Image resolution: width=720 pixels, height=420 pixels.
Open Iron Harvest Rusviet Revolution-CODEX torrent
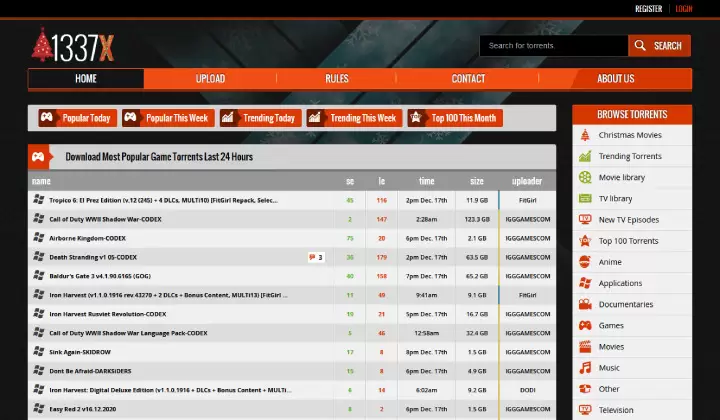point(108,314)
